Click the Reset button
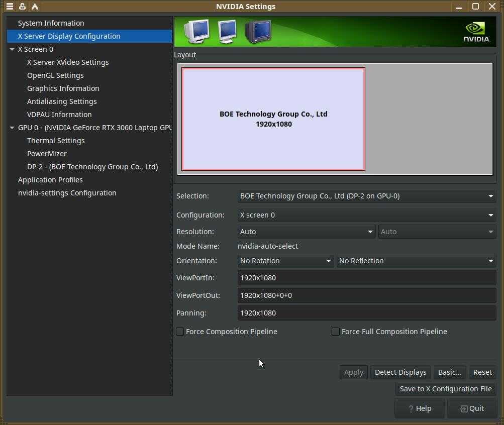 482,372
